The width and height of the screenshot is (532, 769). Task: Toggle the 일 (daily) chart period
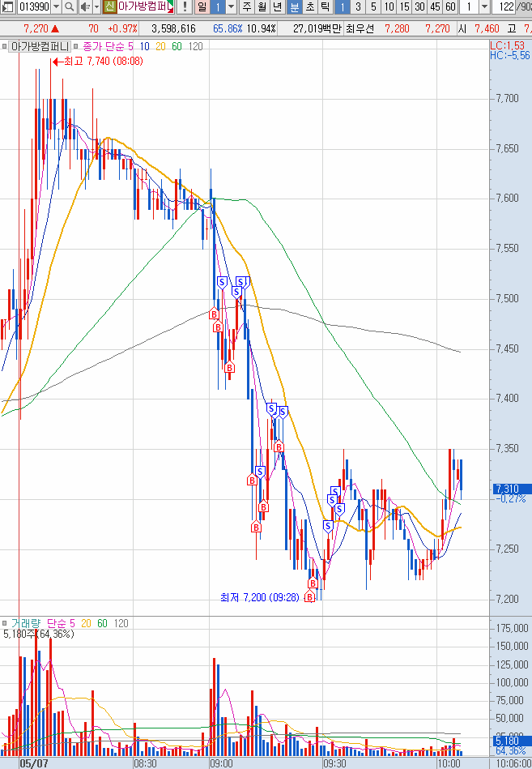point(201,7)
